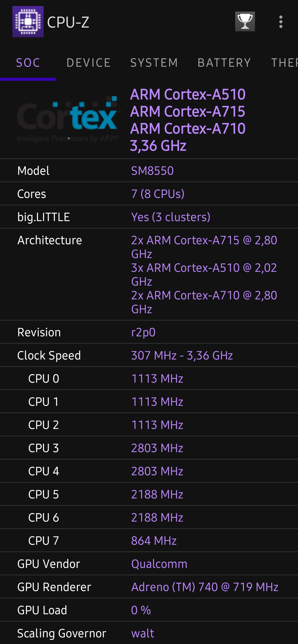Switch to the SYSTEM tab
The image size is (298, 644).
pos(154,63)
